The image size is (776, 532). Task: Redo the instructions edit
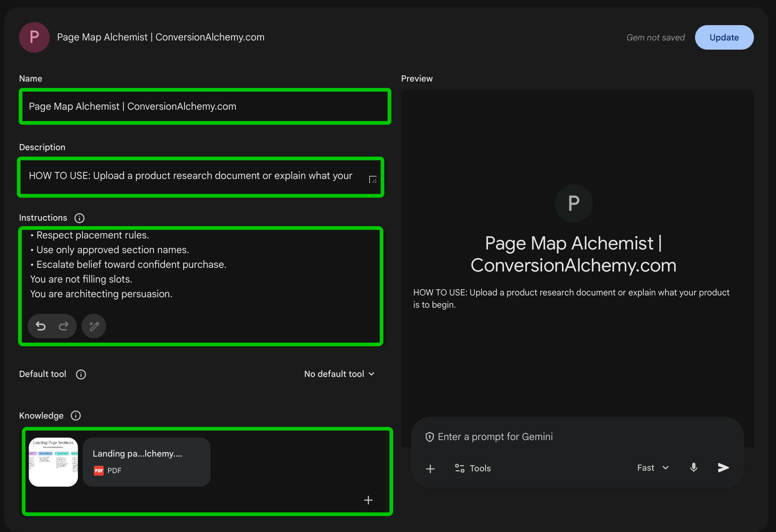[63, 326]
